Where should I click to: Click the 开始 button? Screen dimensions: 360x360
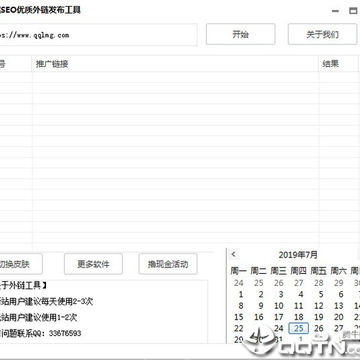pyautogui.click(x=241, y=34)
